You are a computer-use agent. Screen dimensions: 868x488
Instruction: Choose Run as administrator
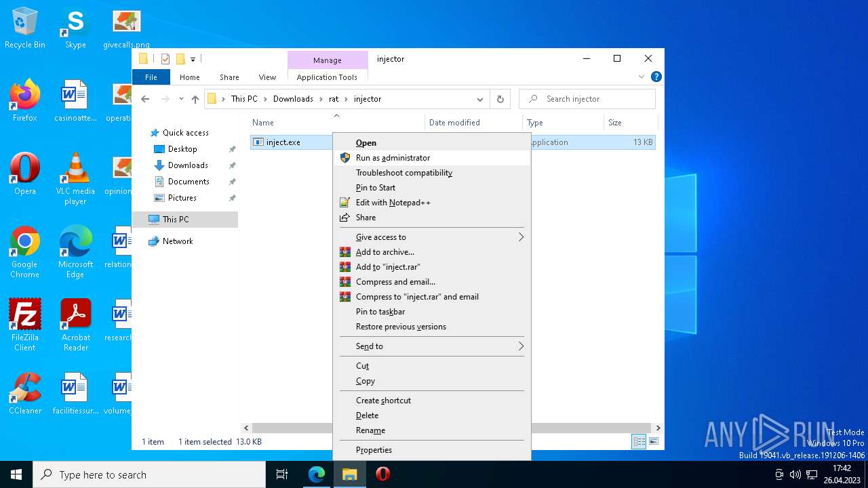[431, 158]
